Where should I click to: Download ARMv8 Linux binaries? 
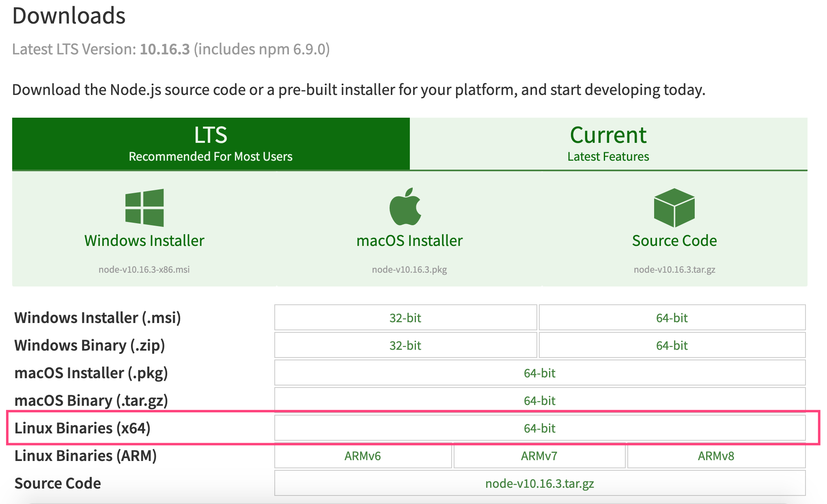click(716, 456)
